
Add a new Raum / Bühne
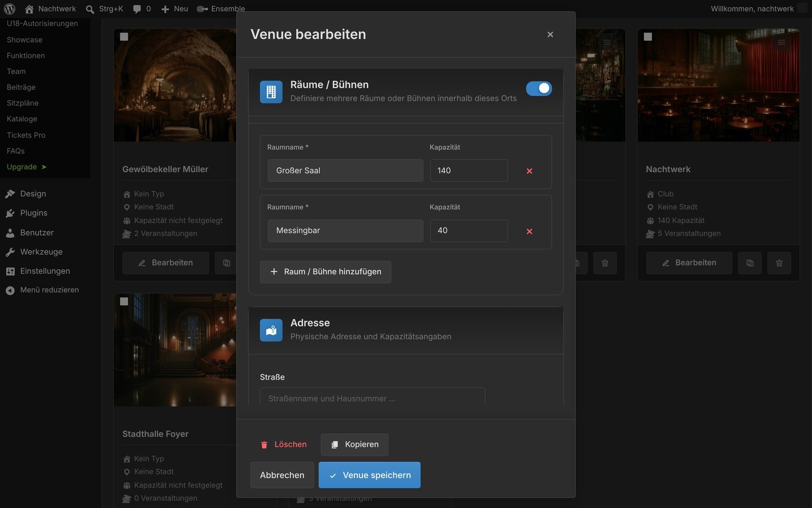coord(325,272)
